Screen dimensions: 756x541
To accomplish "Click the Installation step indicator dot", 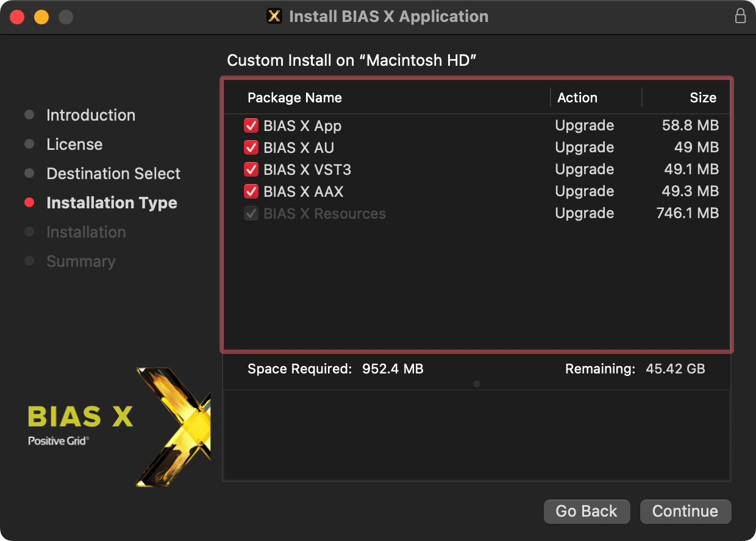I will [x=29, y=232].
